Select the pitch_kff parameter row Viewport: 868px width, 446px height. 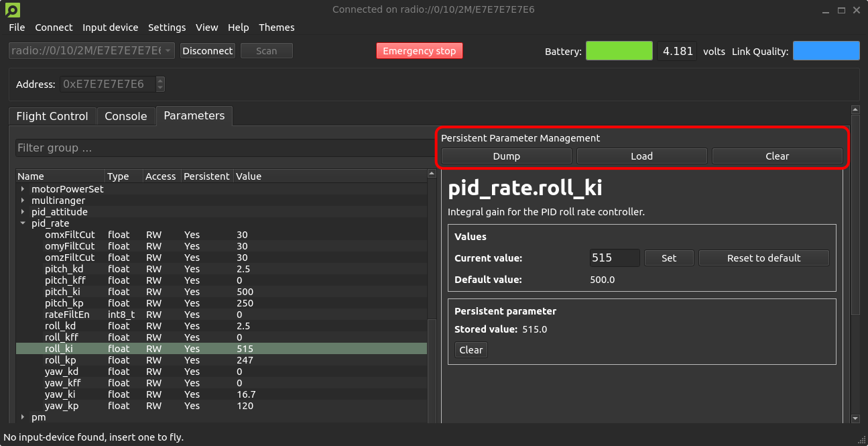221,280
